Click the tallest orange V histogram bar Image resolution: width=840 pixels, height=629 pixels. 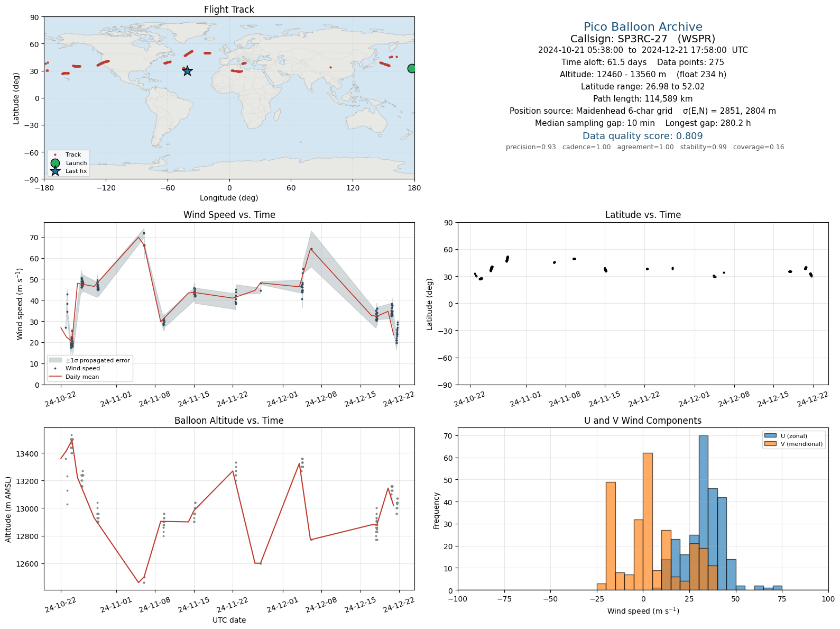[648, 522]
